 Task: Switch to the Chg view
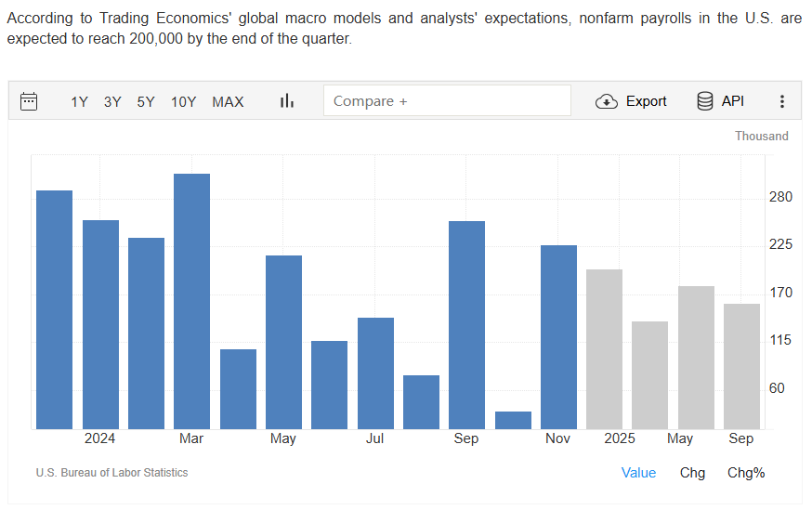(692, 473)
